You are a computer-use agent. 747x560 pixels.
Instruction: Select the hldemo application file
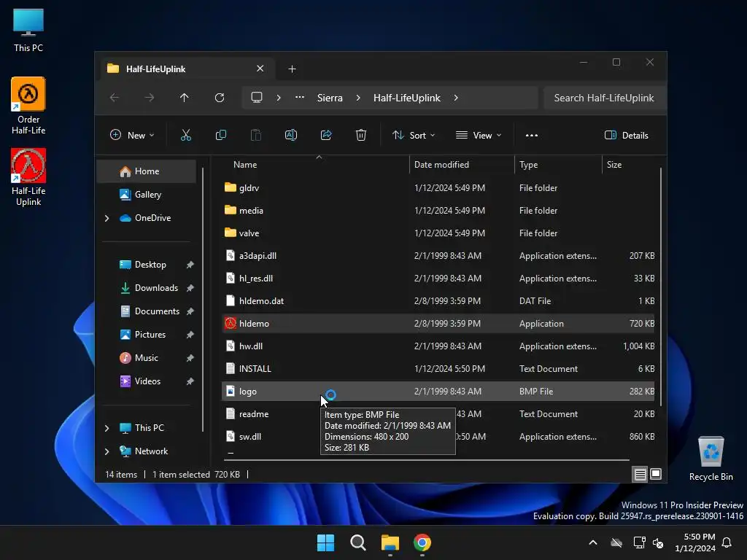[x=438, y=323]
